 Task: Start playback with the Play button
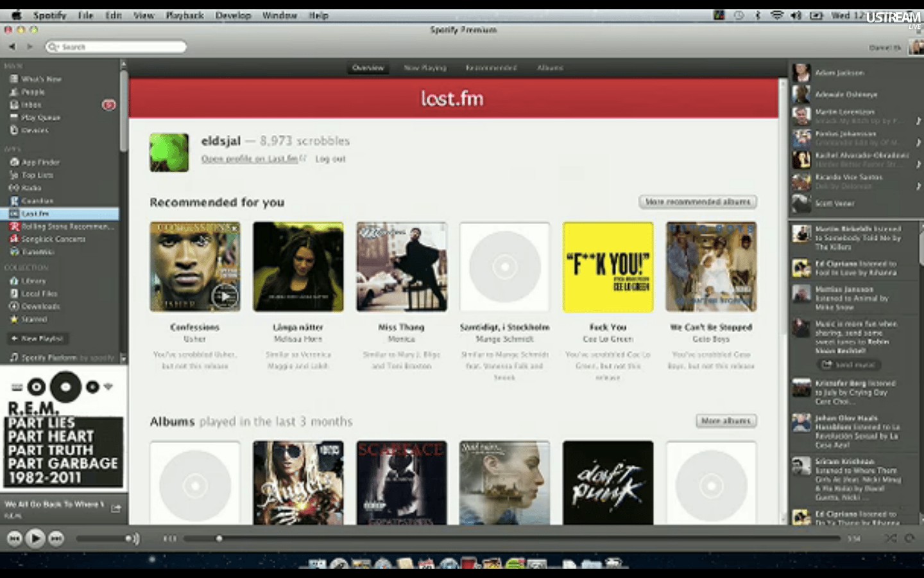(35, 538)
